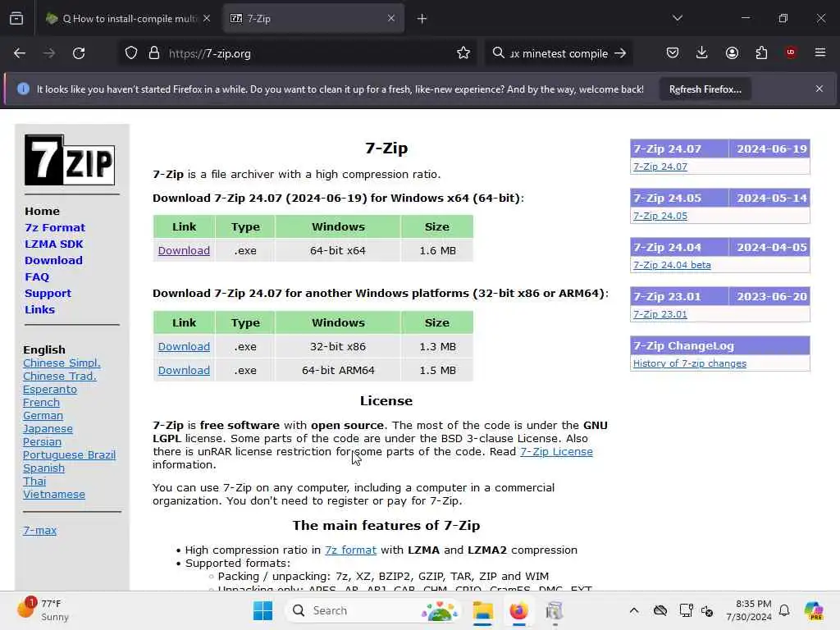The height and width of the screenshot is (630, 840).
Task: Open Windows Start menu
Action: [262, 610]
